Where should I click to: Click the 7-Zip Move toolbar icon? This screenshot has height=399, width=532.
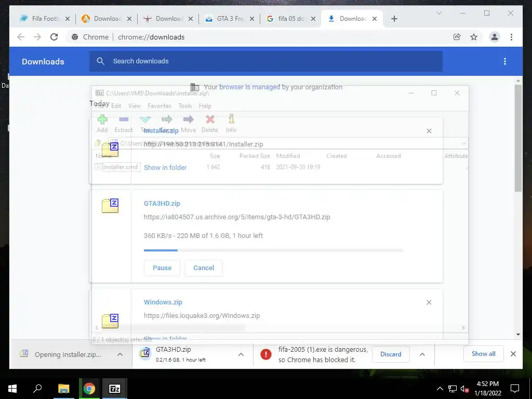click(x=188, y=119)
